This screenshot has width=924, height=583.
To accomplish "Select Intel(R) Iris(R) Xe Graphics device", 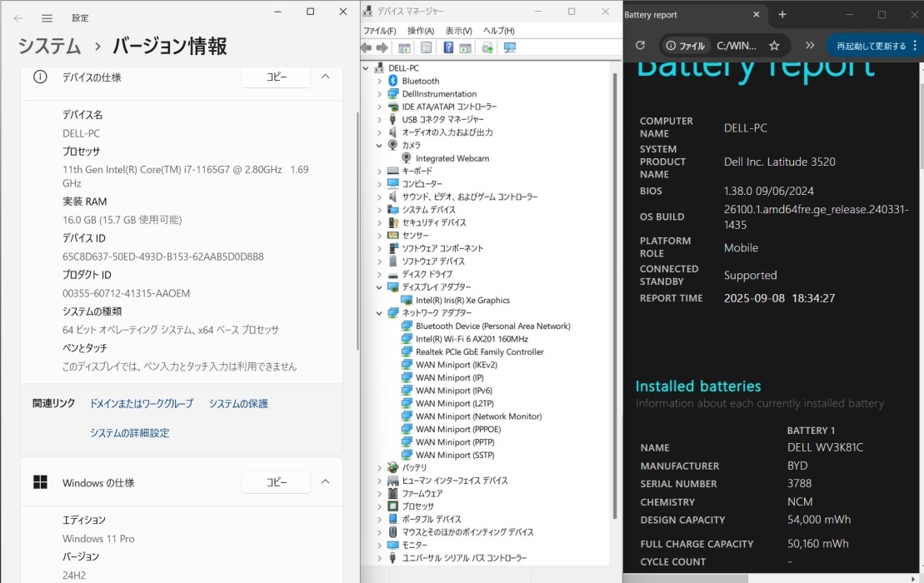I will point(462,301).
